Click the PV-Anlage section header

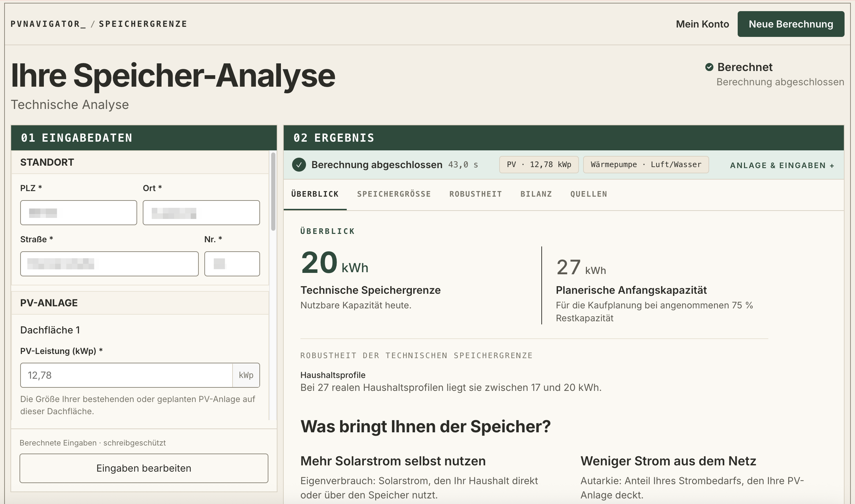[x=140, y=303]
